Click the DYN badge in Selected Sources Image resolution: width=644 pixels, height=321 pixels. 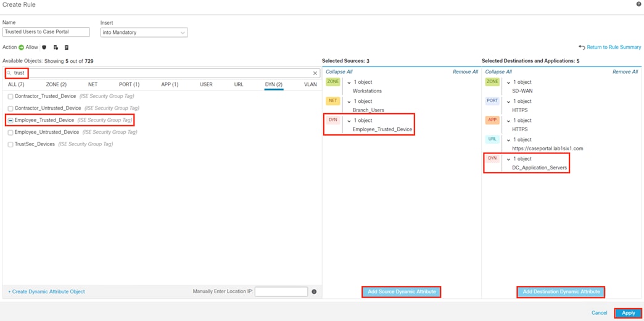point(332,120)
